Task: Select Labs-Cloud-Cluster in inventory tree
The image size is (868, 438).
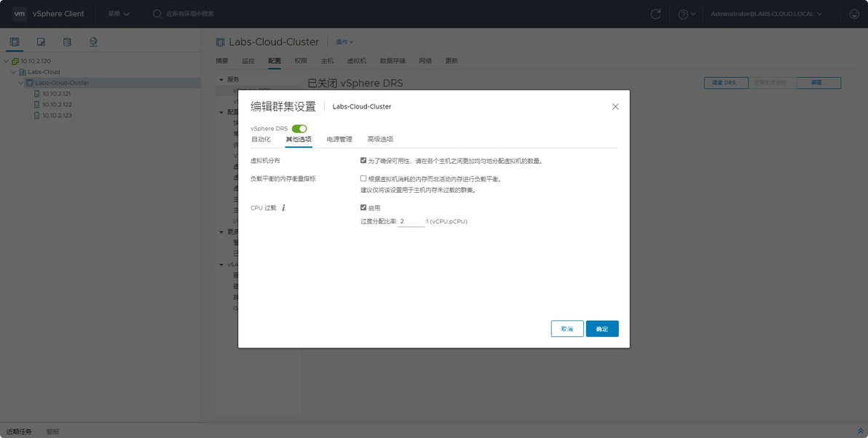Action: tap(62, 83)
